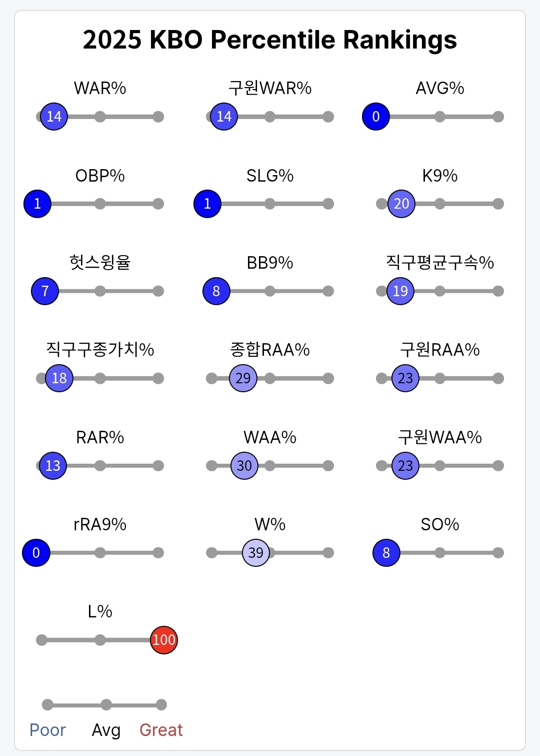Click the SLG% percentile circle showing 1

[207, 204]
